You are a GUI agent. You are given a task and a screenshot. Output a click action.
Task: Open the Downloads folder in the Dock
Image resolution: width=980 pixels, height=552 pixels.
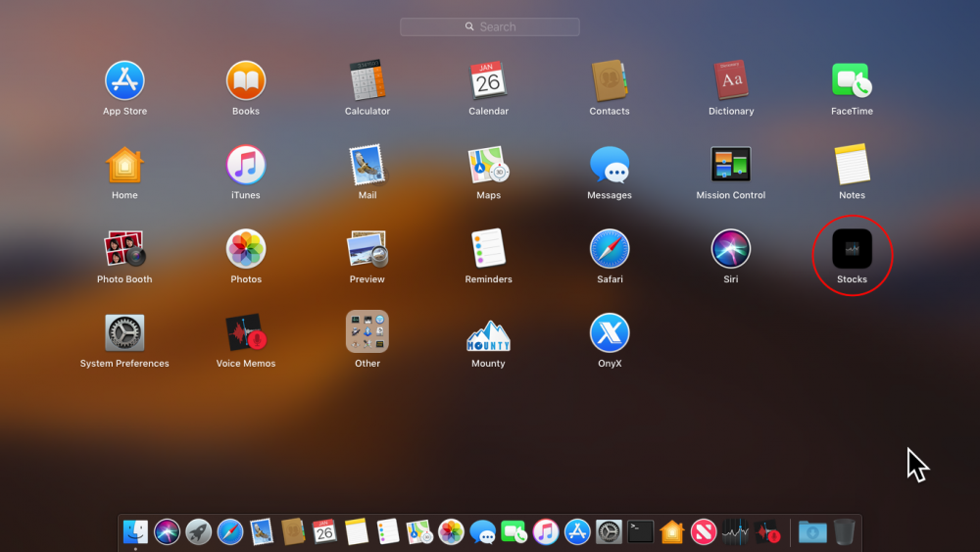[x=812, y=532]
